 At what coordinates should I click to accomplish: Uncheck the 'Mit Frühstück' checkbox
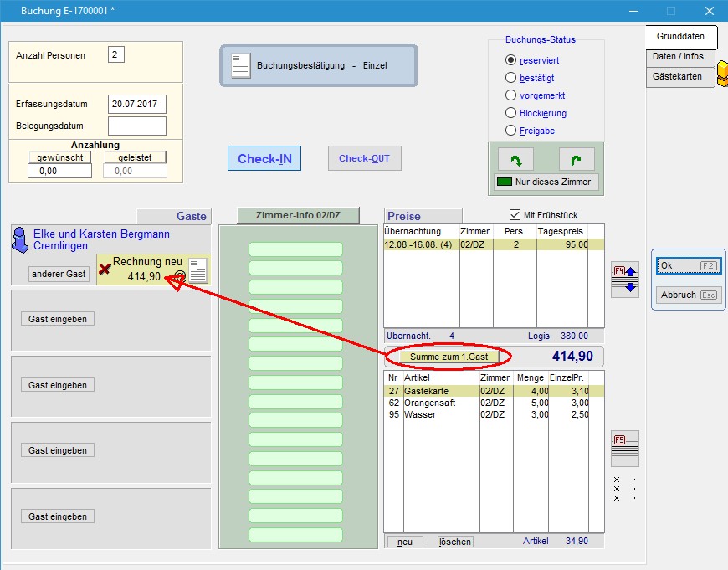pos(515,215)
